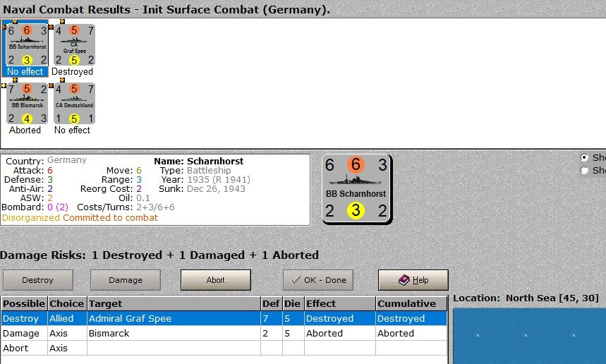Screen dimensions: 606x364
Task: Click the Allied choice cell for Graf Spee
Action: tap(68, 318)
